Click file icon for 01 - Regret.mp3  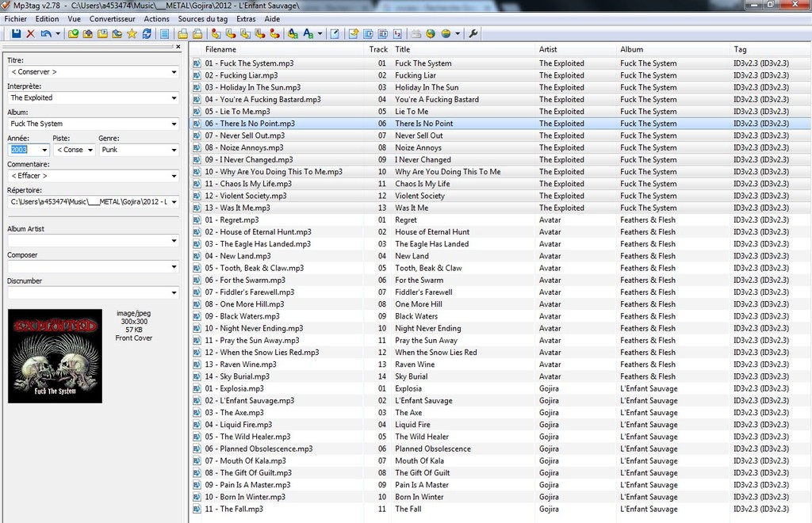click(x=197, y=220)
